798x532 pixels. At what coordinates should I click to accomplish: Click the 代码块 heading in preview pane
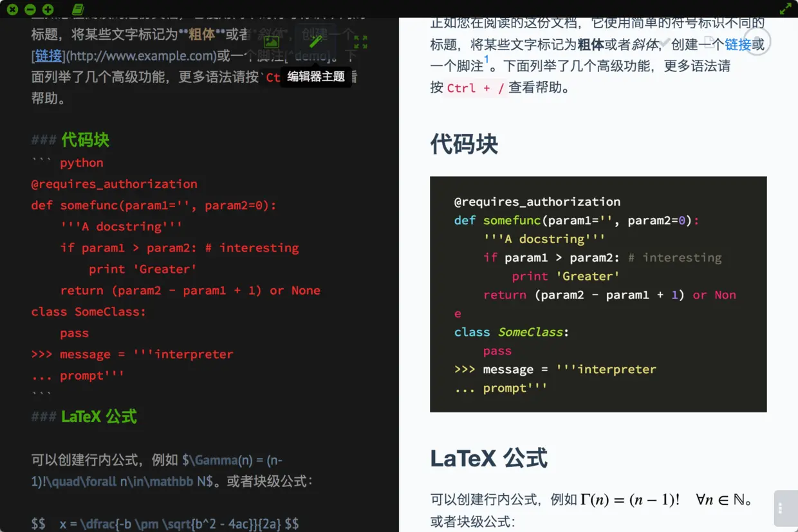coord(464,144)
